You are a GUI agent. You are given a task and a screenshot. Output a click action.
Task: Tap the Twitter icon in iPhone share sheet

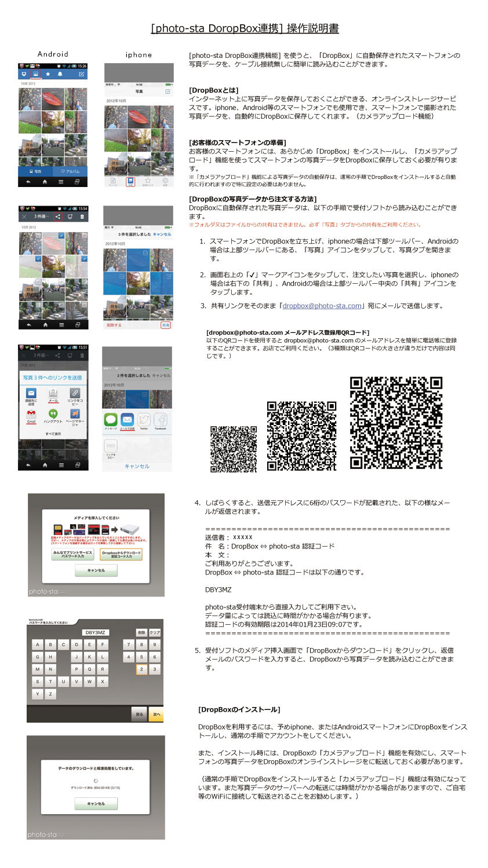(144, 420)
